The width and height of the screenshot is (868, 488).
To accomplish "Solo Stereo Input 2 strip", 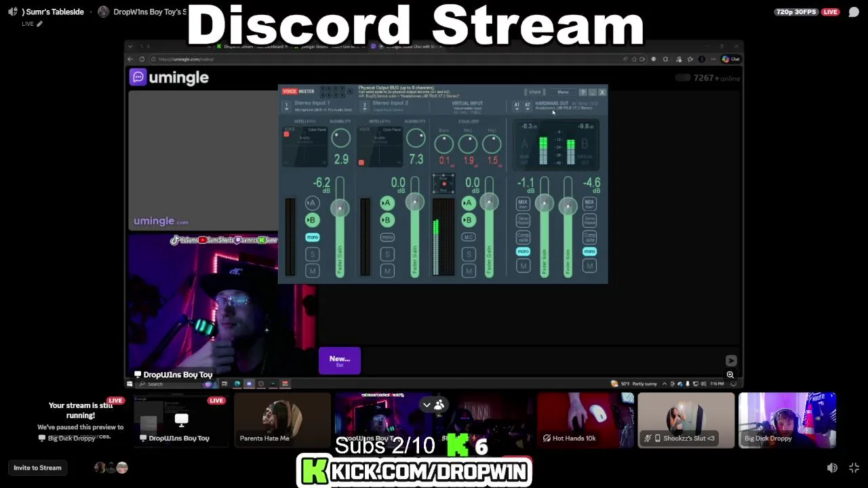I will click(x=387, y=254).
